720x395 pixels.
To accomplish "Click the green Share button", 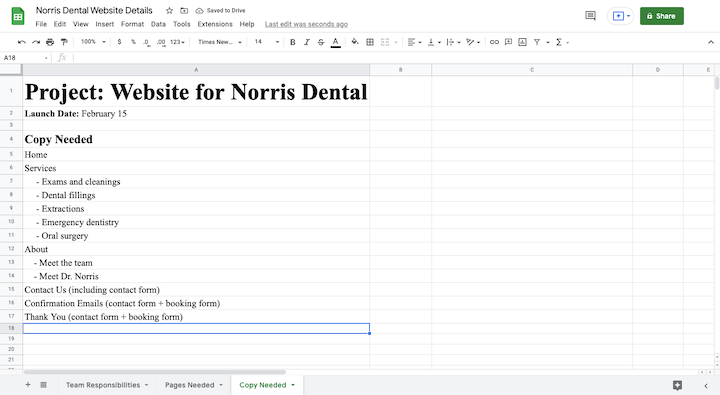I will [x=662, y=16].
